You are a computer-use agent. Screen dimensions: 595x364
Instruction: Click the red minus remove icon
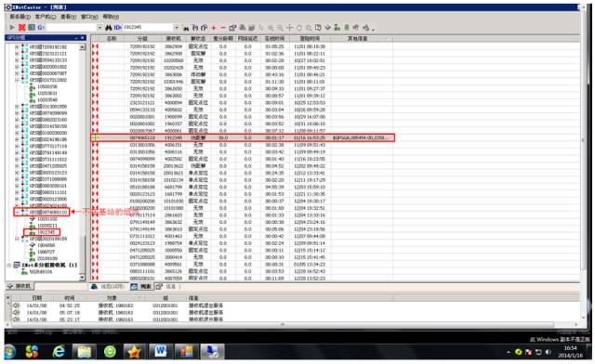click(223, 28)
